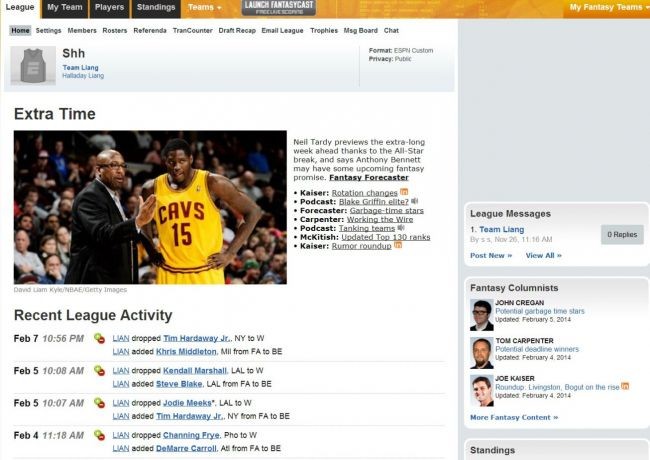The height and width of the screenshot is (460, 650).
Task: Open the Members page
Action: [x=82, y=30]
